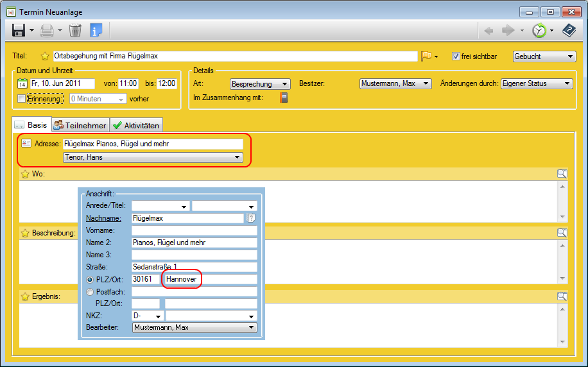588x367 pixels.
Task: Click the yellow flag icon beside title
Action: point(426,56)
